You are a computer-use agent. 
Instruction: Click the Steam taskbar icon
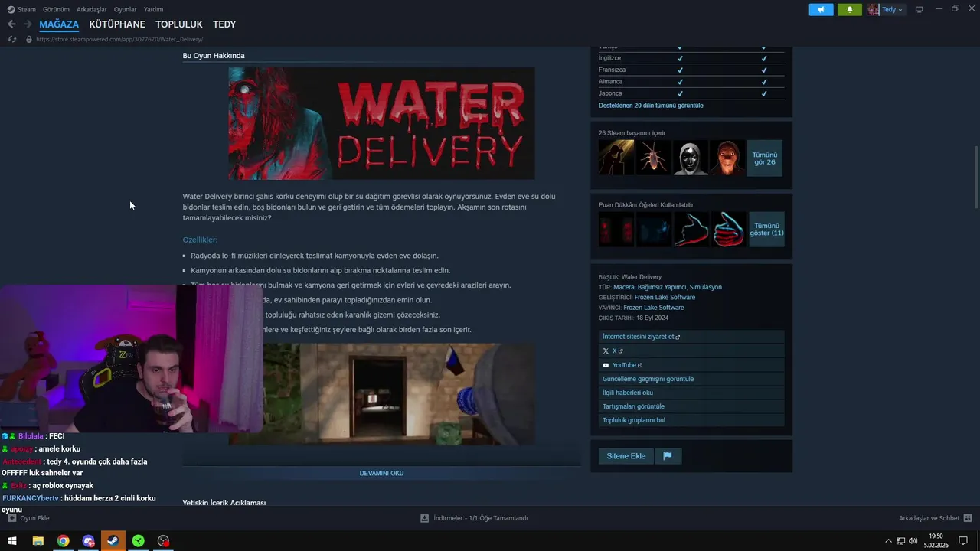point(113,541)
